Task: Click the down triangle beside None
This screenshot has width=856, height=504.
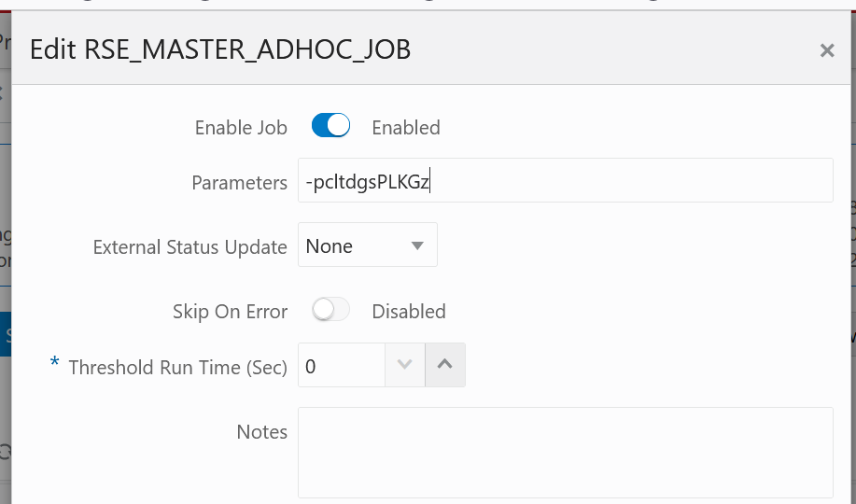Action: click(x=417, y=245)
